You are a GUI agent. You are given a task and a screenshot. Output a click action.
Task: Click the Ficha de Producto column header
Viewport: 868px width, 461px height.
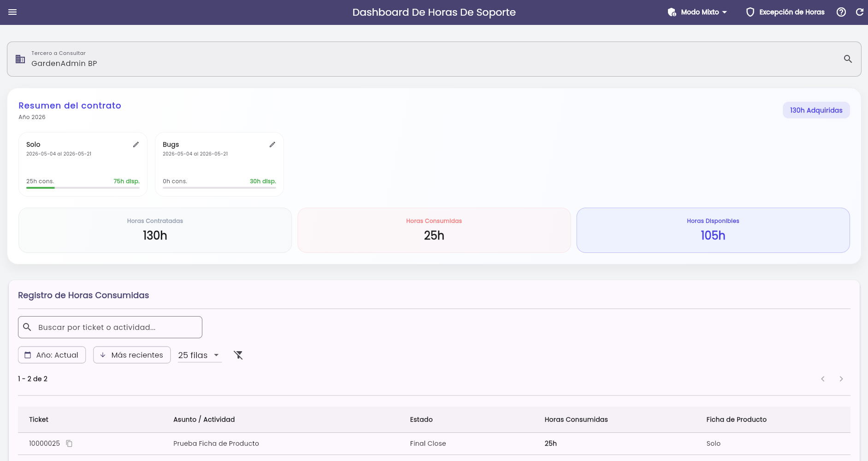(x=736, y=419)
